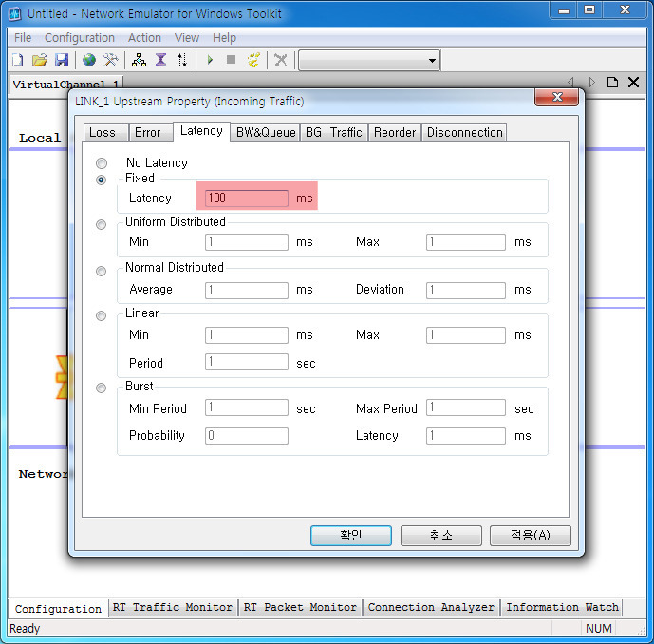Click the Burst Probability field
The image size is (654, 644).
[x=247, y=436]
